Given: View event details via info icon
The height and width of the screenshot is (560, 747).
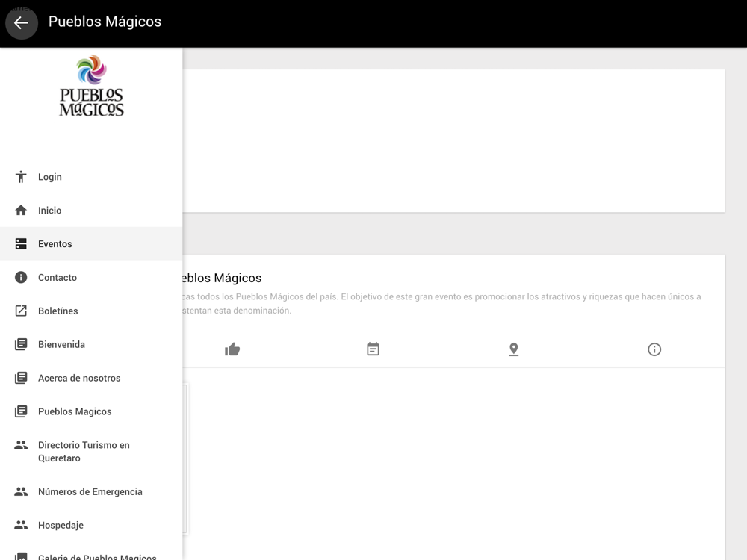Looking at the screenshot, I should coord(654,349).
